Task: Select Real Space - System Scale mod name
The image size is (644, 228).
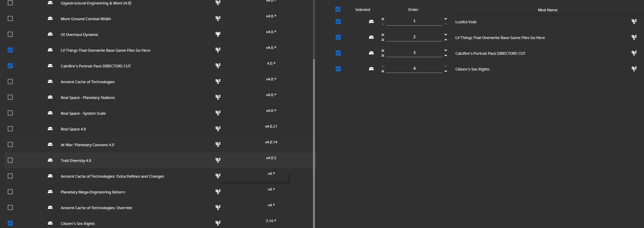Action: [x=83, y=113]
